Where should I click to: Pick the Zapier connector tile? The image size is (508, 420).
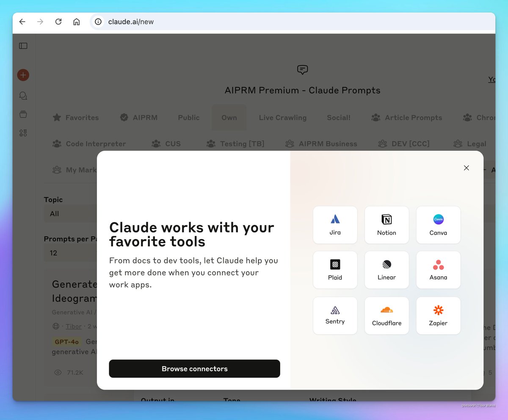[439, 315]
